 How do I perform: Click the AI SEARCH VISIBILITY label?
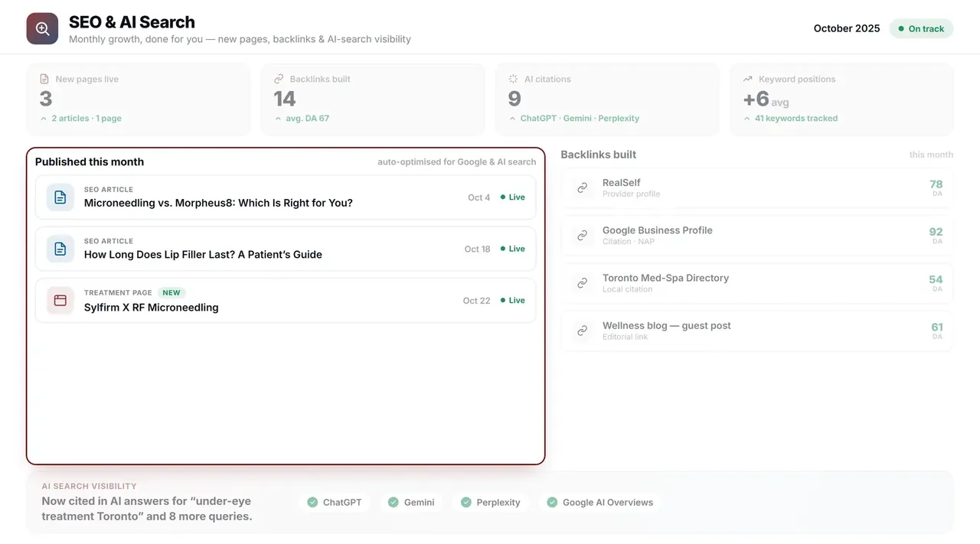(90, 486)
